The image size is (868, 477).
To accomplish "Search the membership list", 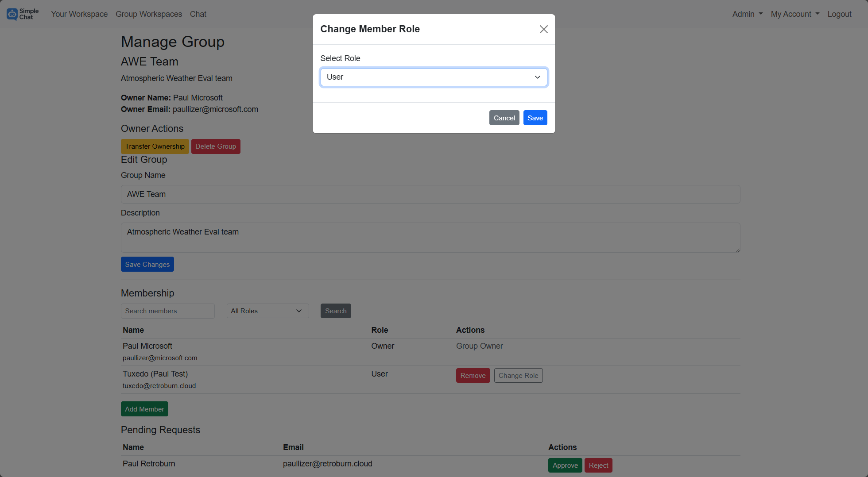I will (335, 311).
